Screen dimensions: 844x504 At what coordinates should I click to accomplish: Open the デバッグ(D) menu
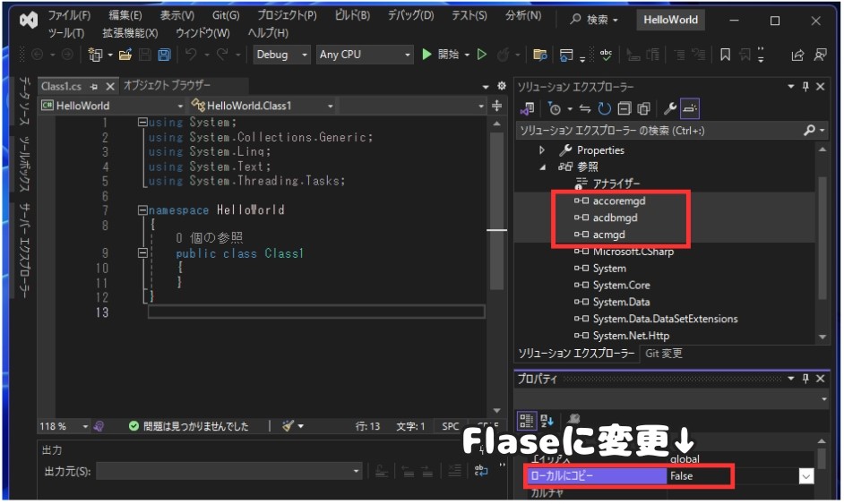pos(410,15)
